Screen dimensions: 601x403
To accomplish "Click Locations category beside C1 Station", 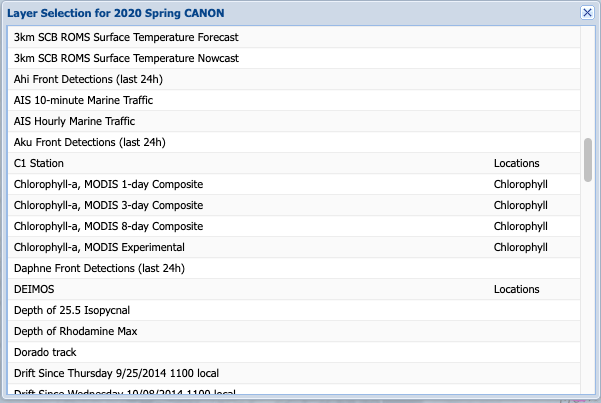I will (516, 163).
